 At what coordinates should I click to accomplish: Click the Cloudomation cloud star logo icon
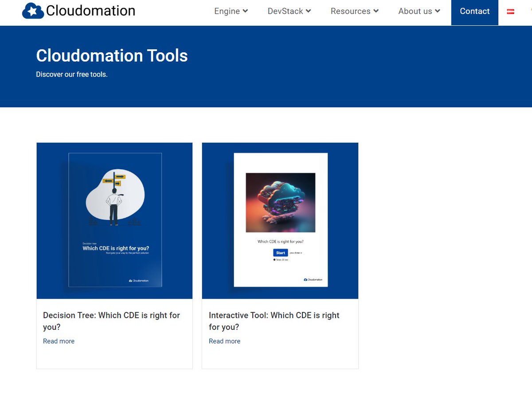[33, 11]
